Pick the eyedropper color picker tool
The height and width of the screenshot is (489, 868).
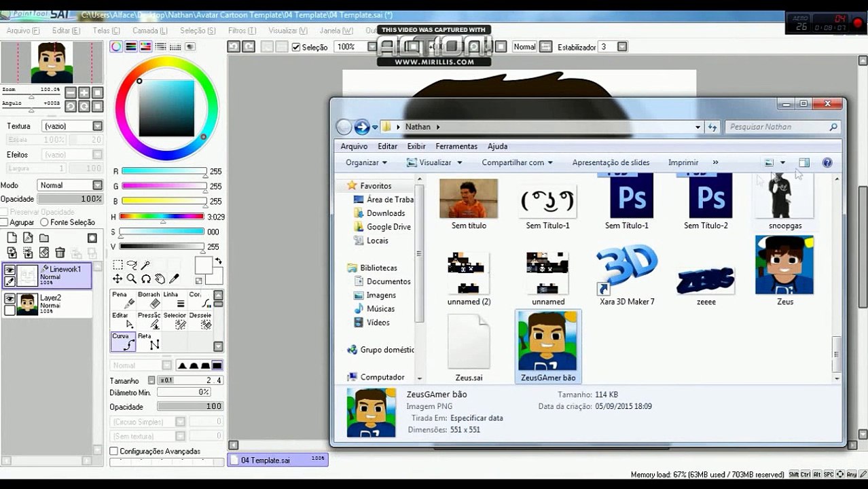(174, 279)
